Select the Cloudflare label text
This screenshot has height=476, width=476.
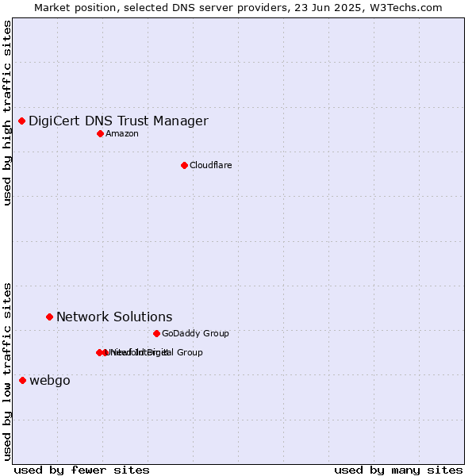point(211,166)
